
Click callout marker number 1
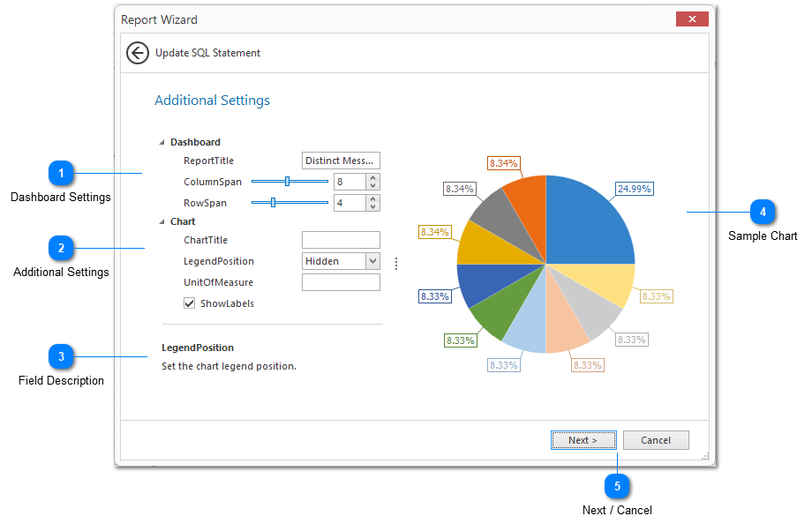tap(61, 174)
